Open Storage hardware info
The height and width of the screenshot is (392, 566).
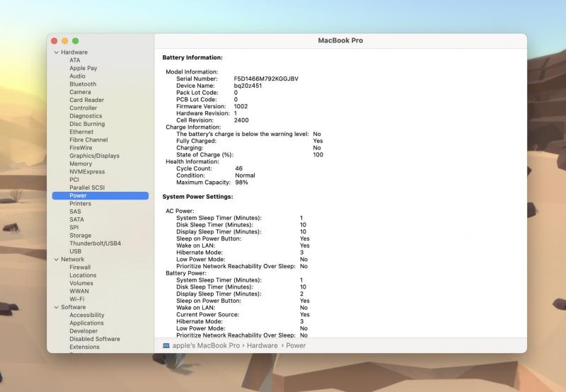point(80,236)
